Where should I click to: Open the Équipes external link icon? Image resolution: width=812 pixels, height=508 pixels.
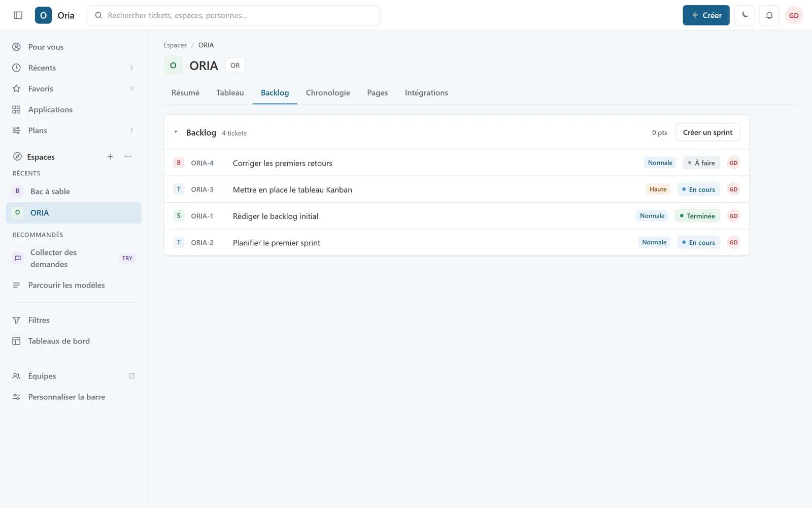pos(132,376)
